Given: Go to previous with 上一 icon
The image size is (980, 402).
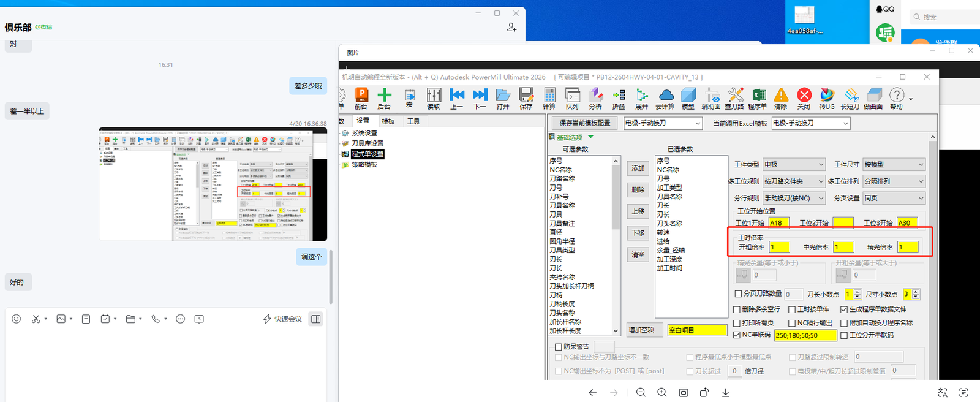Looking at the screenshot, I should click(457, 98).
